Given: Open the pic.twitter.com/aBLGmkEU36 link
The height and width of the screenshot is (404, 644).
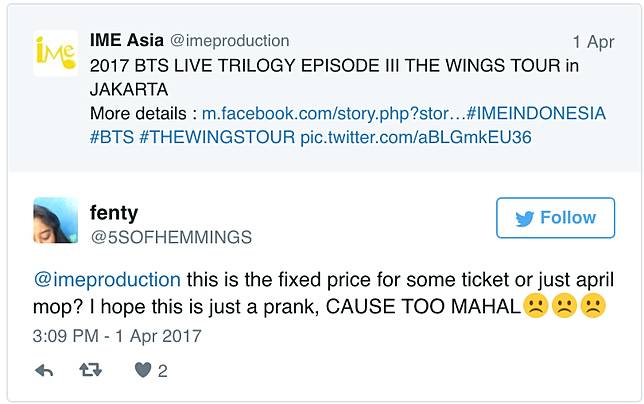Looking at the screenshot, I should [415, 137].
